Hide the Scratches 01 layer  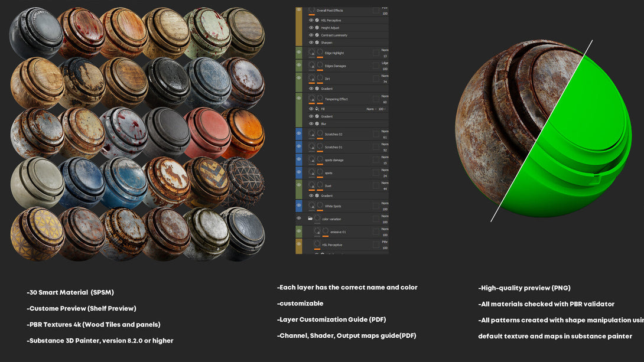coord(299,146)
